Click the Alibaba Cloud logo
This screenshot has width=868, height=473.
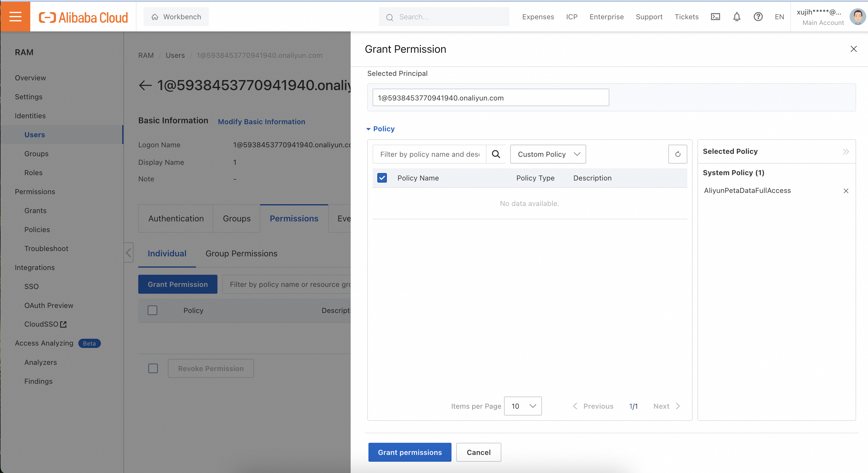83,17
